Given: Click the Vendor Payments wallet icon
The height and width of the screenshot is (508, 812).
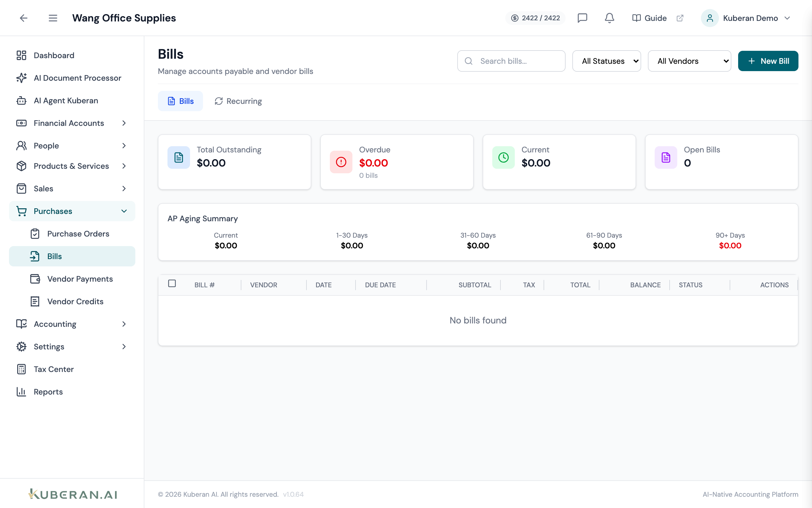Looking at the screenshot, I should tap(35, 279).
